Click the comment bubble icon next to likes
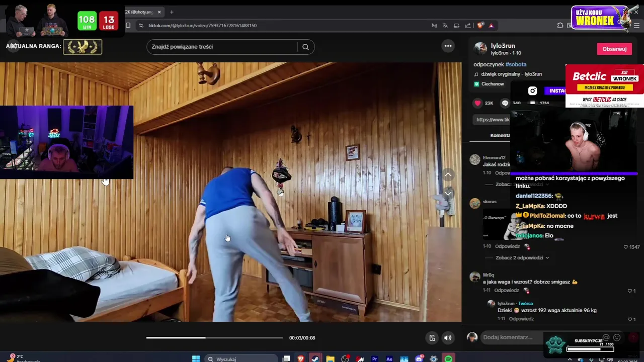 point(505,103)
